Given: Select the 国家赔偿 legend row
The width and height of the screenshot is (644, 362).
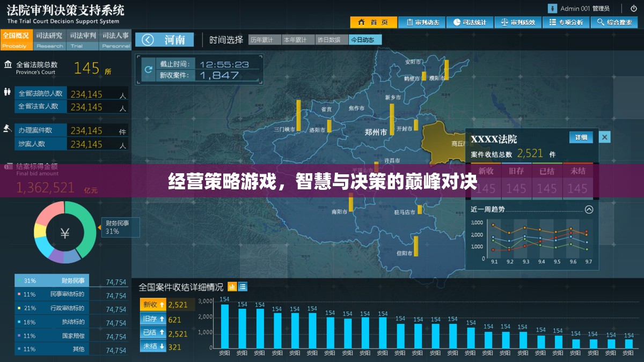Looking at the screenshot, I should coord(71,336).
